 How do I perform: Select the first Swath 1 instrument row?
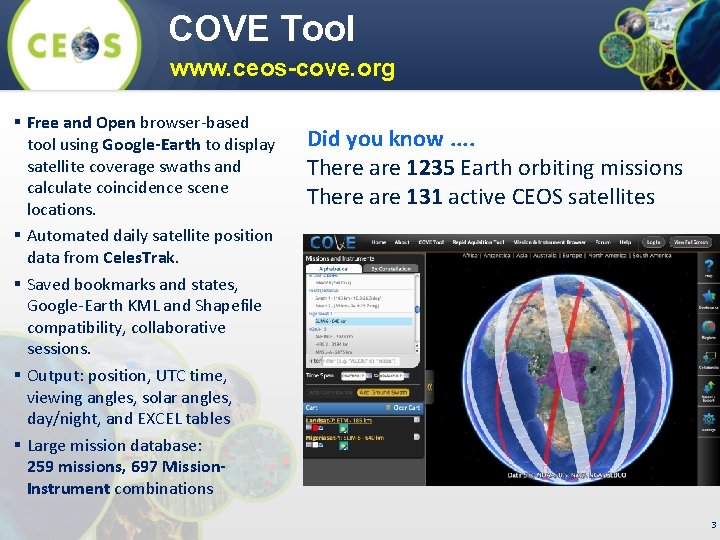[x=348, y=298]
